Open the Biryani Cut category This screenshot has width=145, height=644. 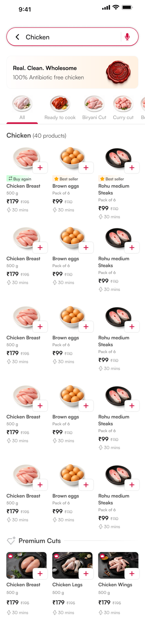click(x=94, y=108)
